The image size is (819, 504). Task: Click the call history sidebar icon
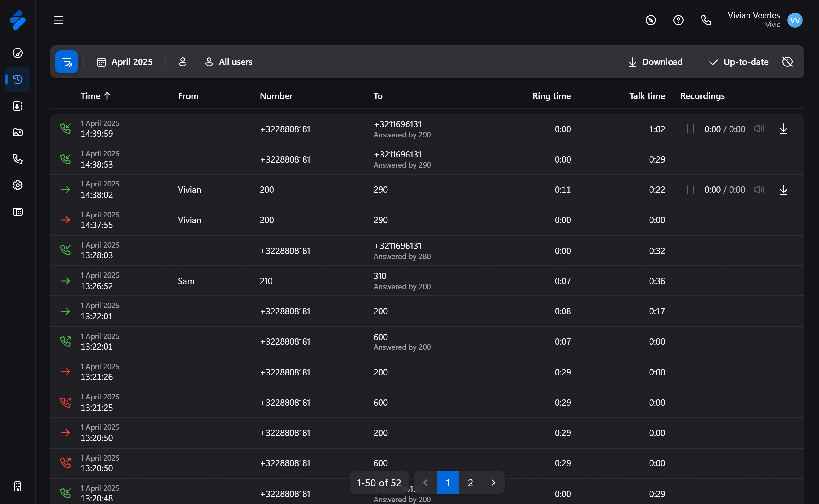point(18,79)
